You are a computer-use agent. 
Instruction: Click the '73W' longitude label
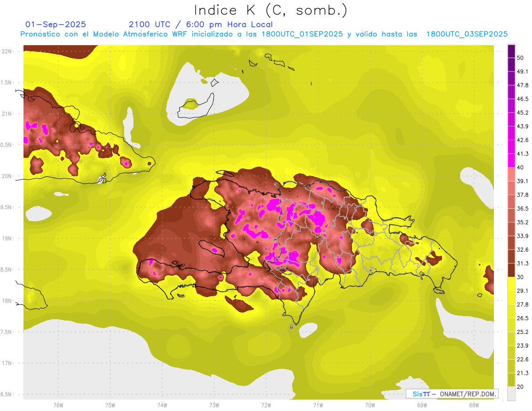pos(214,405)
